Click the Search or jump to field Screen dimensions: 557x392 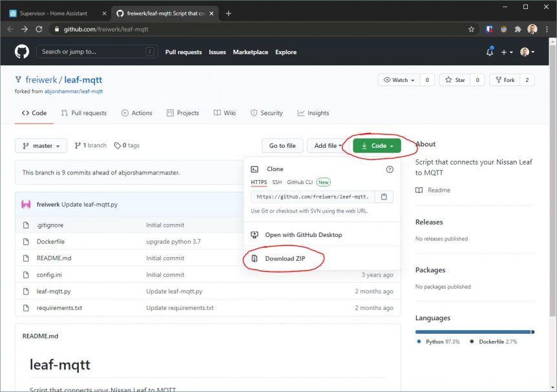pyautogui.click(x=97, y=51)
